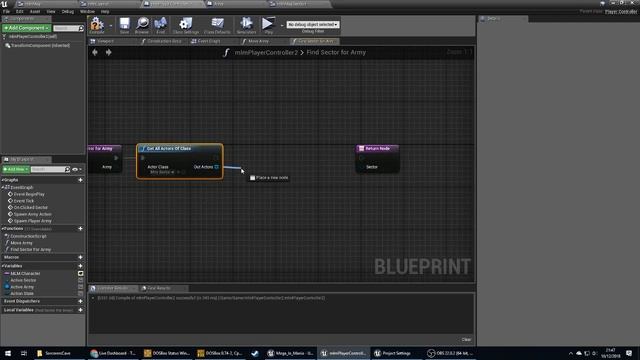Open the Window menu
Viewport: 640px width, 360px height.
tap(87, 12)
